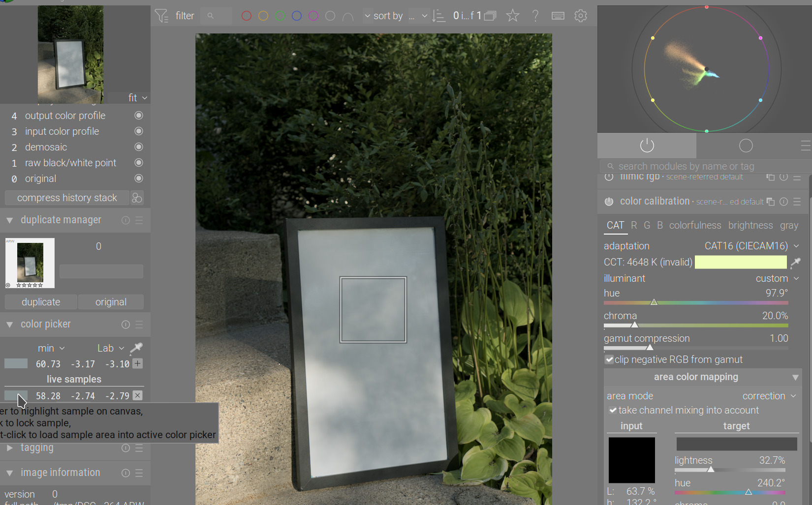The image size is (812, 505).
Task: Remove the live sample with x icon
Action: (x=138, y=395)
